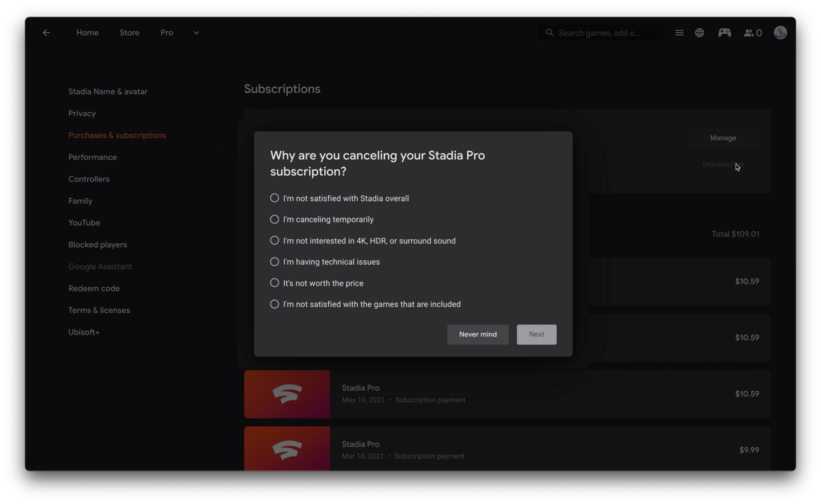Click the Next button

(536, 334)
